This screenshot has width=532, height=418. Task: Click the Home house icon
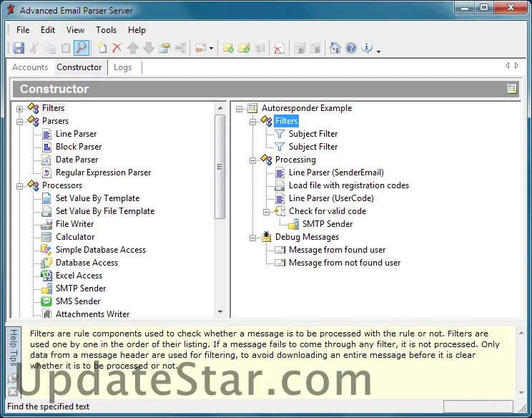click(335, 48)
